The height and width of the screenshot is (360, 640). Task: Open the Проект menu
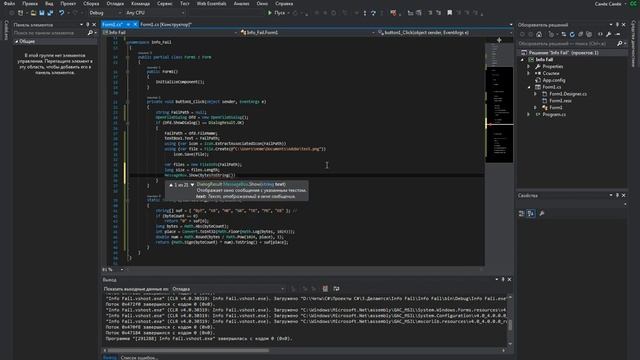(68, 4)
